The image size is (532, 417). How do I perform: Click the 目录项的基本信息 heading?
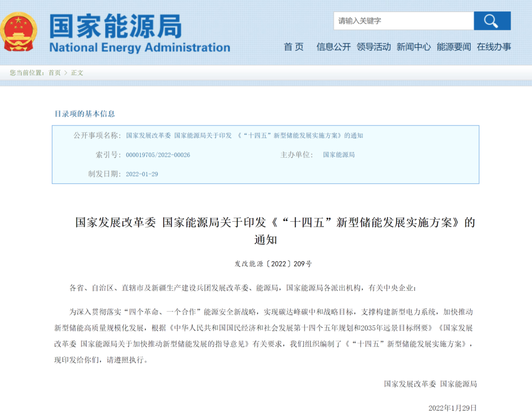point(85,114)
